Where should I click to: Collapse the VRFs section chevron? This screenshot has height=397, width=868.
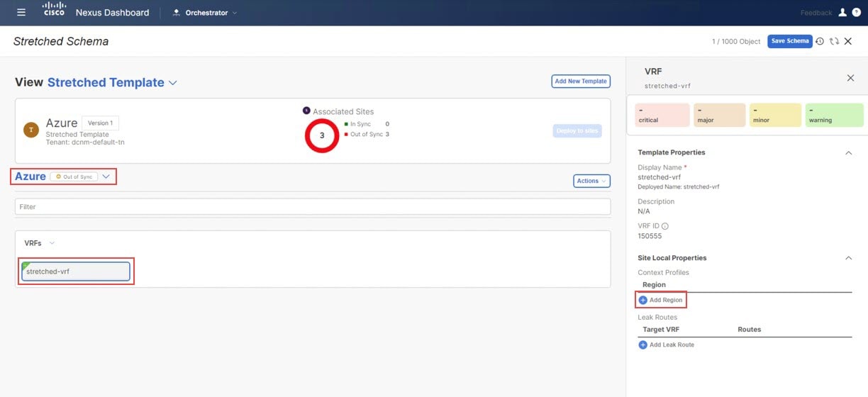point(52,243)
